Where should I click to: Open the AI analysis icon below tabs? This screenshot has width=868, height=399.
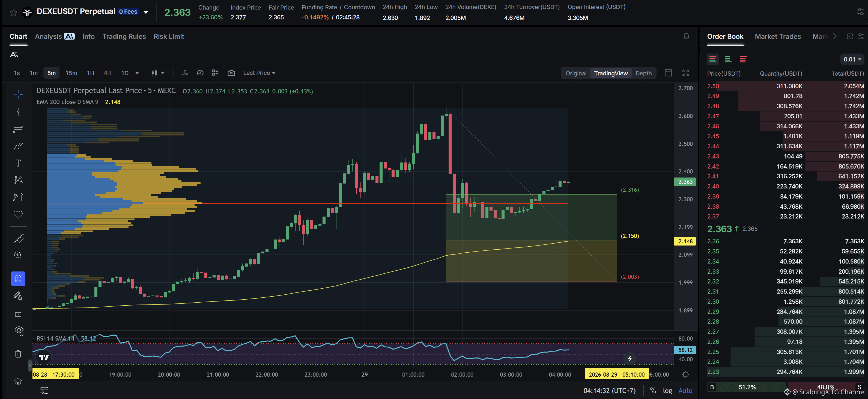tap(14, 55)
